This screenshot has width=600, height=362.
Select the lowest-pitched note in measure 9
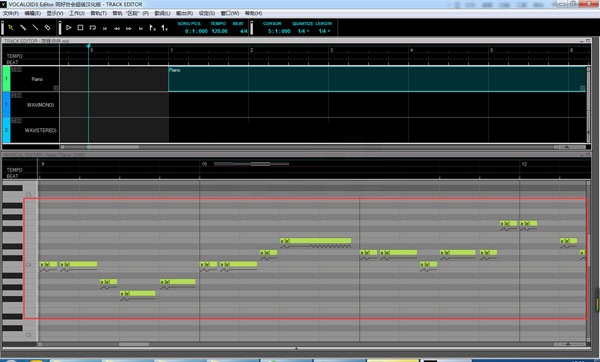click(x=138, y=294)
